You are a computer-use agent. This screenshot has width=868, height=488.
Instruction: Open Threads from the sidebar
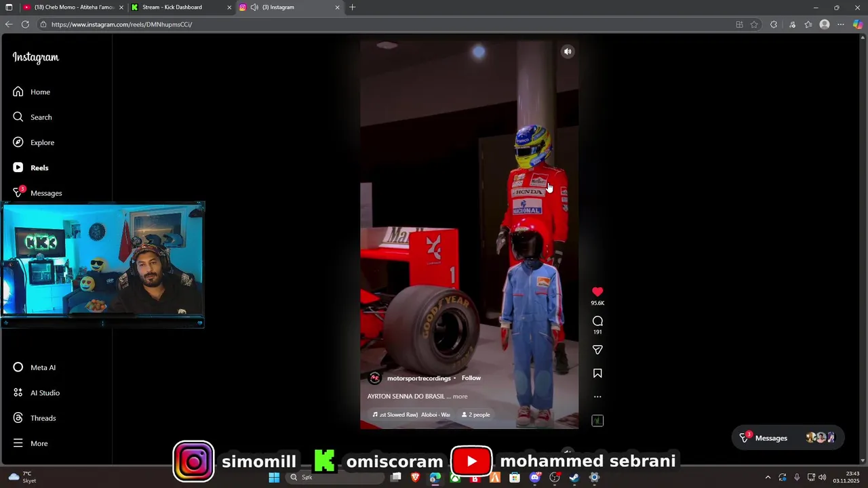tap(34, 418)
